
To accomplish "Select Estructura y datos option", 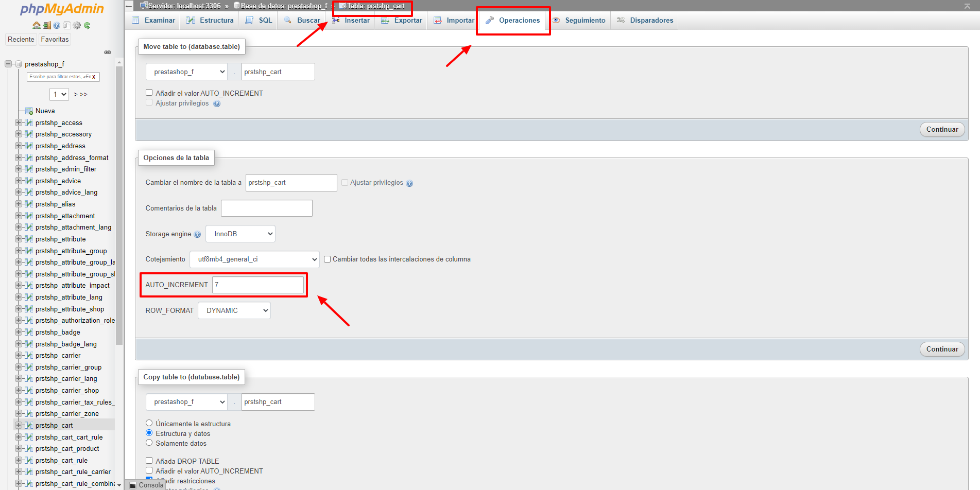I will (149, 433).
